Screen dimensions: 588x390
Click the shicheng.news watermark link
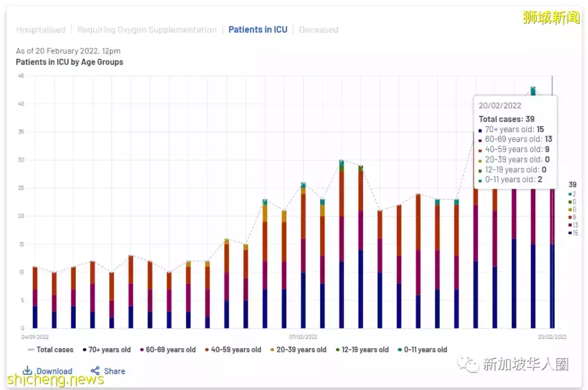(x=56, y=380)
